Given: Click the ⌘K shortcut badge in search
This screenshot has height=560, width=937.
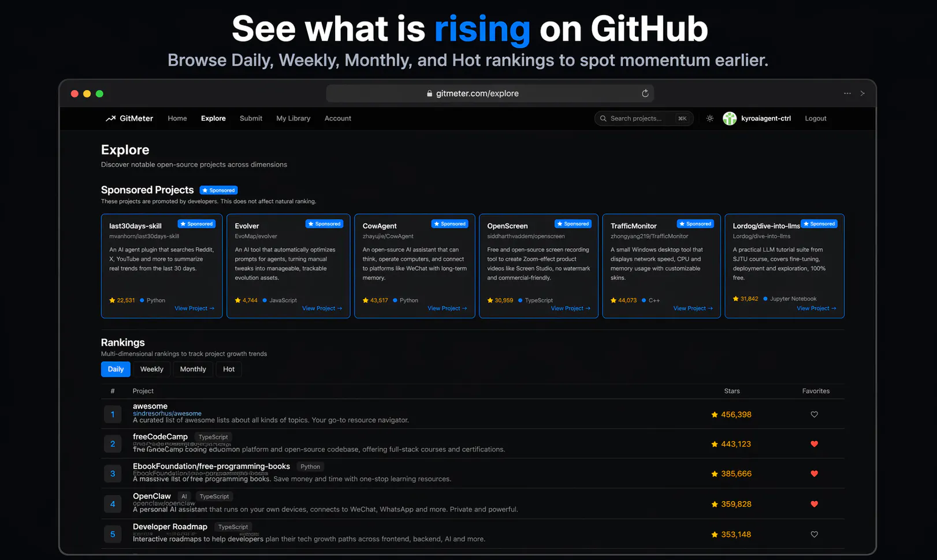Looking at the screenshot, I should 682,118.
